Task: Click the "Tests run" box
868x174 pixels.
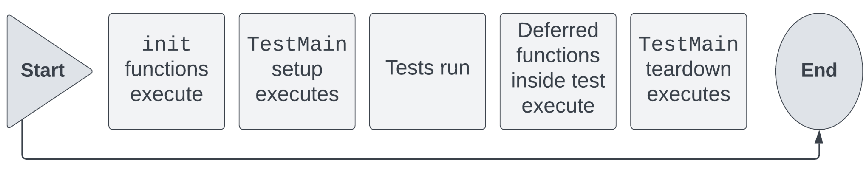Action: click(427, 71)
